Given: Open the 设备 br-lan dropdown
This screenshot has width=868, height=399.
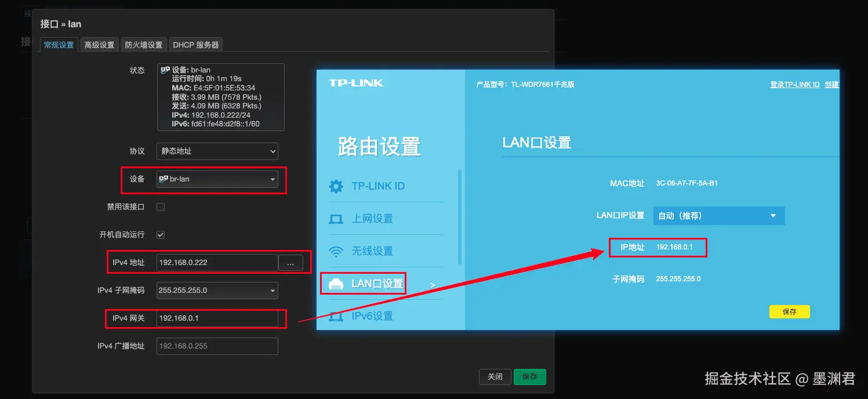Looking at the screenshot, I should coord(217,179).
